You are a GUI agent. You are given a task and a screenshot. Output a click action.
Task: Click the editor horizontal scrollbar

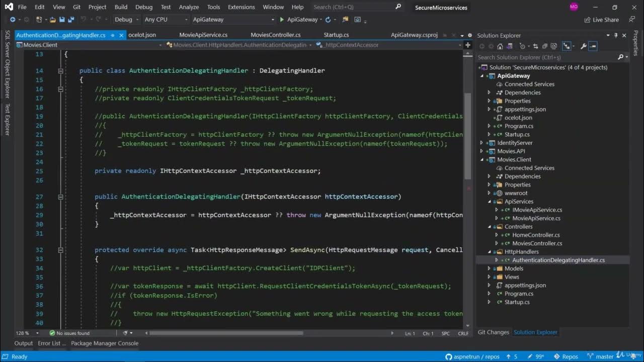point(226,333)
